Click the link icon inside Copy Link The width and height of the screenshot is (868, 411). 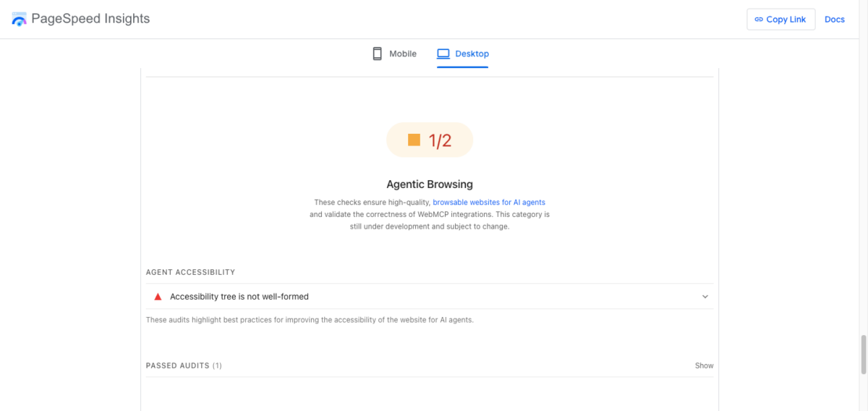click(x=759, y=20)
